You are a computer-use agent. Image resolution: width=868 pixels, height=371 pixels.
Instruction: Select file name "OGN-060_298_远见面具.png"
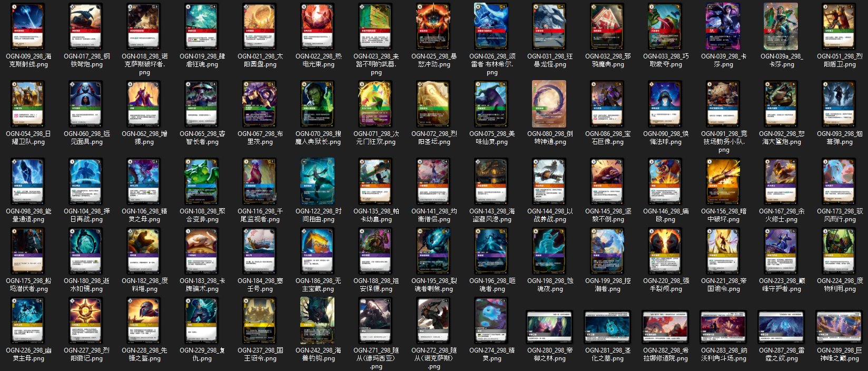(x=86, y=138)
